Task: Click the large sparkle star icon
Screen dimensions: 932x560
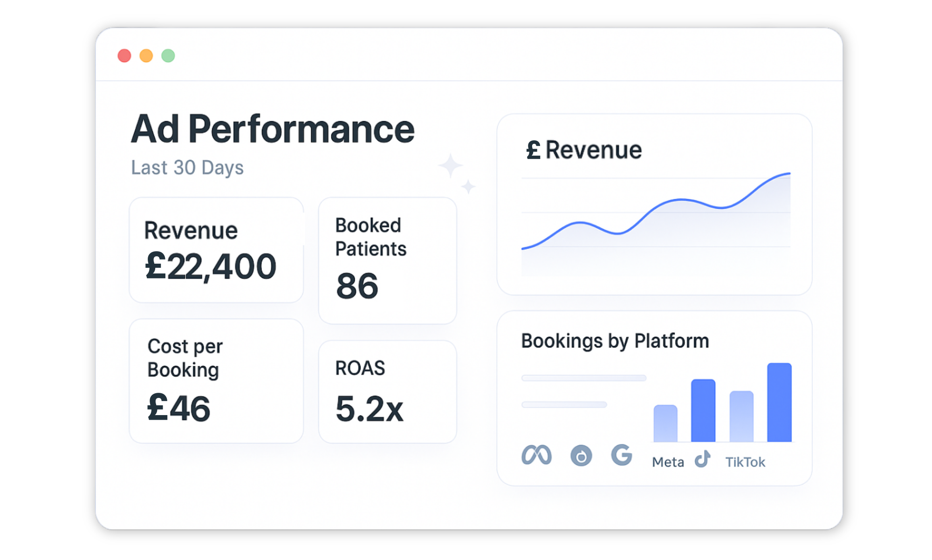Action: coord(450,165)
